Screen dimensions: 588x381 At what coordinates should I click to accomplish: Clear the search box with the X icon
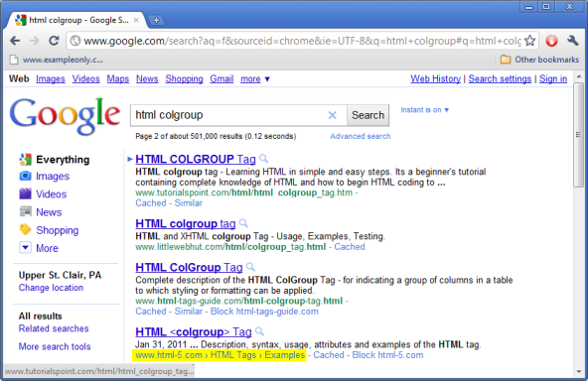[x=333, y=115]
